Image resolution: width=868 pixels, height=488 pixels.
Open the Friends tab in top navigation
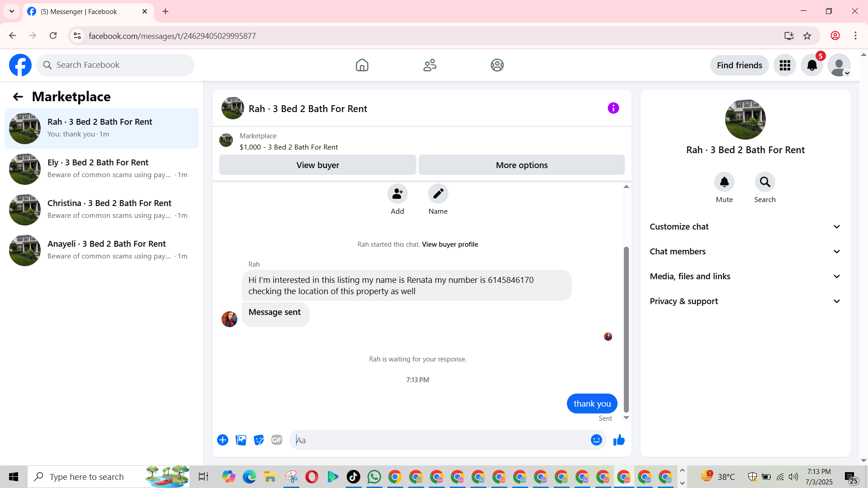click(429, 65)
